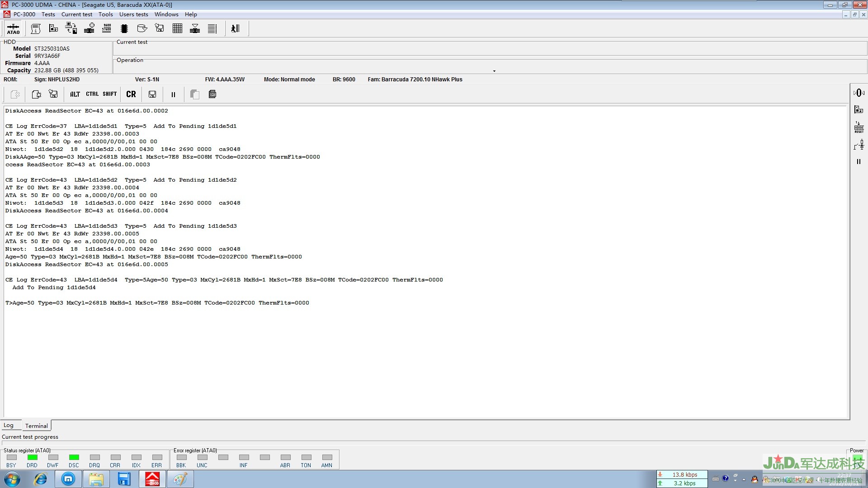Click the heads-with-plus toolbar icon
Image resolution: width=868 pixels, height=488 pixels.
(x=89, y=28)
